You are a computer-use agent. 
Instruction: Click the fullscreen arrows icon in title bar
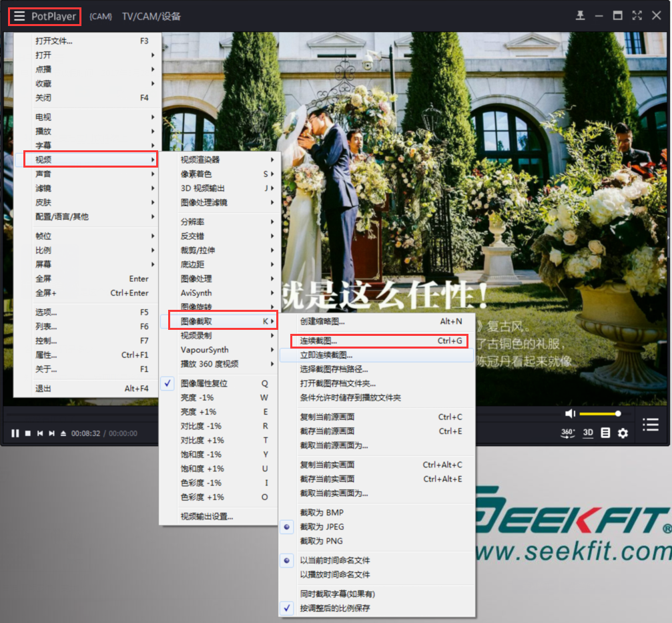[x=637, y=16]
